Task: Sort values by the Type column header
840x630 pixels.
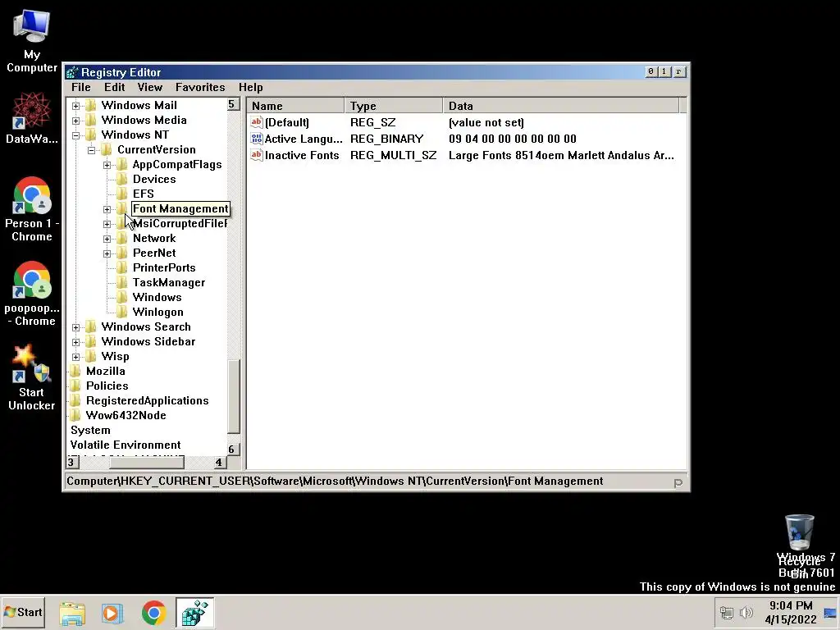Action: click(x=394, y=106)
